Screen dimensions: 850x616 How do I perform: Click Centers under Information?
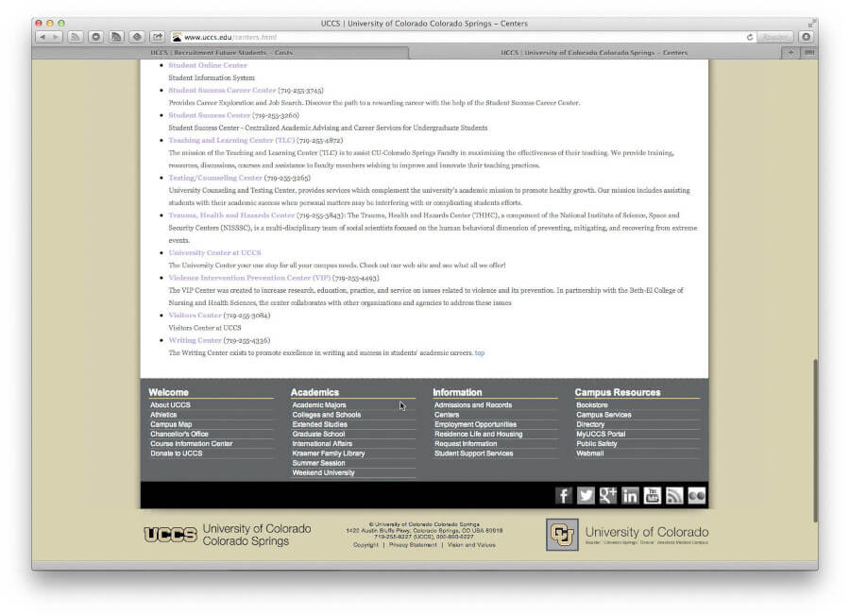[x=447, y=415]
